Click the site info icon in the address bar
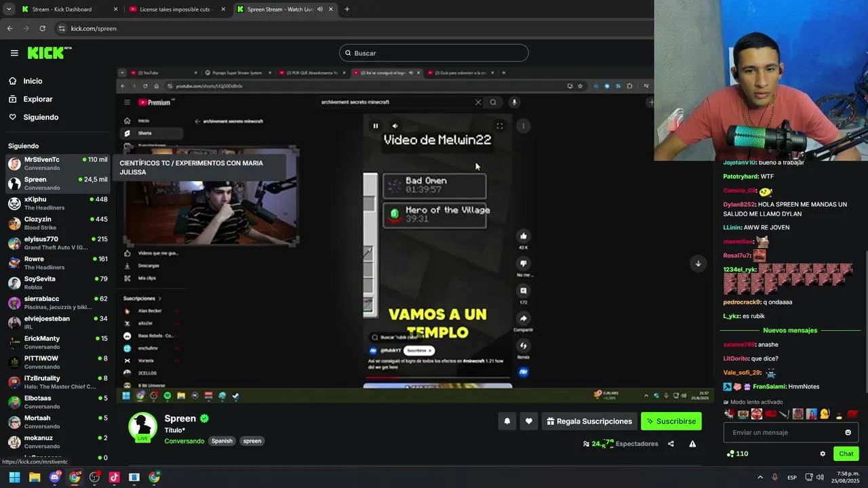 pos(62,28)
